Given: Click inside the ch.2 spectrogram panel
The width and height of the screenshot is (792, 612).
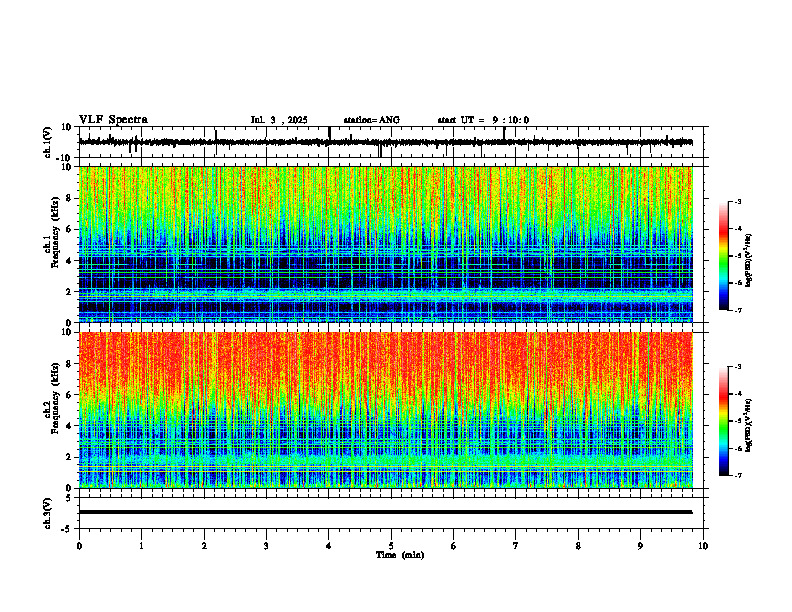Looking at the screenshot, I should click(385, 410).
